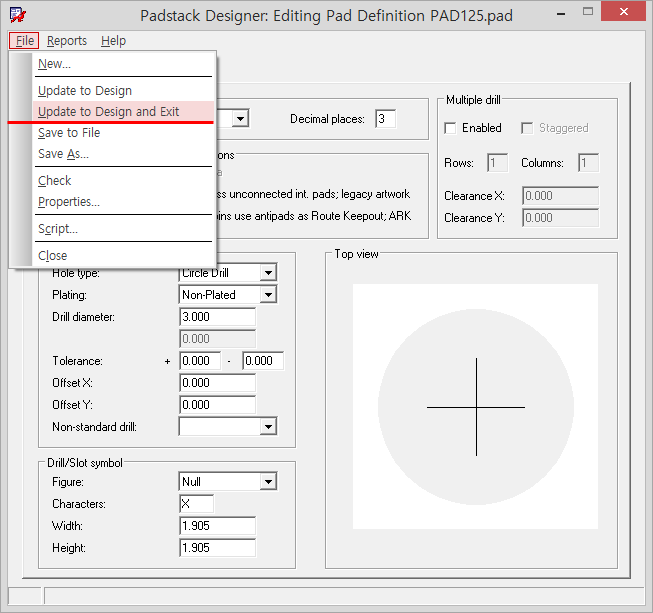The width and height of the screenshot is (653, 613).
Task: Click the Offset X field
Action: [x=217, y=383]
